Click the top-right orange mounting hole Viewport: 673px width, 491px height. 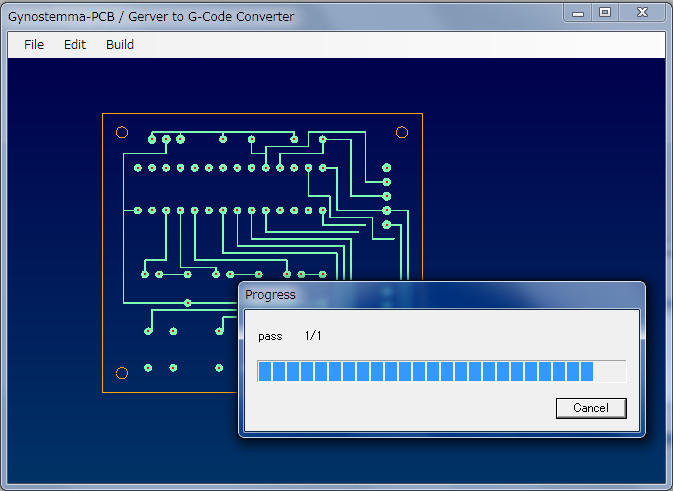point(402,132)
